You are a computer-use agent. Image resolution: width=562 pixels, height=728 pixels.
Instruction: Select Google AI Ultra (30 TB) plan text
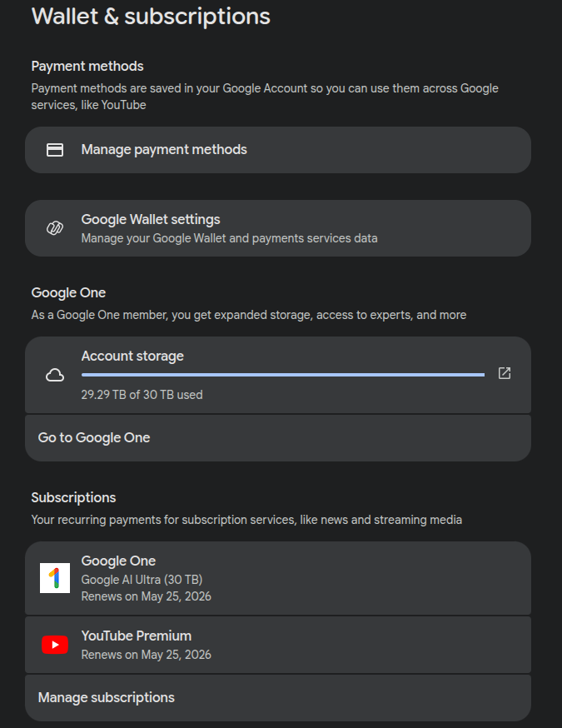[142, 580]
